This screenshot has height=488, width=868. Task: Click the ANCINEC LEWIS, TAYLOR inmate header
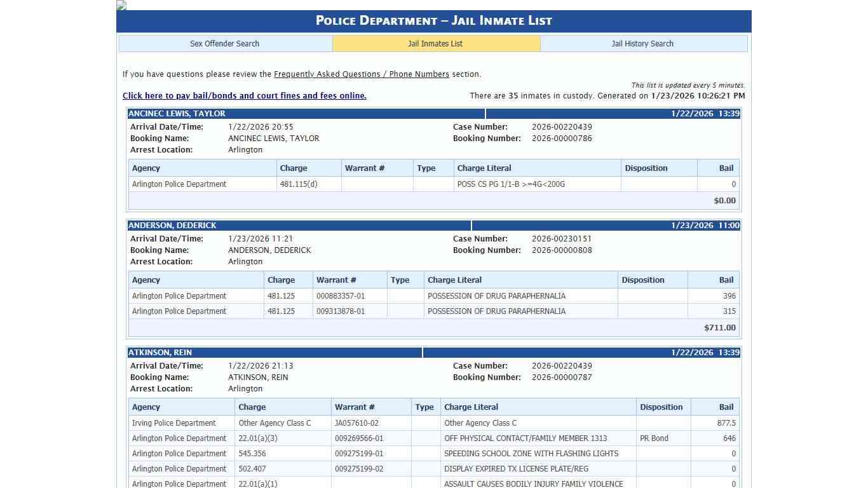click(x=177, y=114)
